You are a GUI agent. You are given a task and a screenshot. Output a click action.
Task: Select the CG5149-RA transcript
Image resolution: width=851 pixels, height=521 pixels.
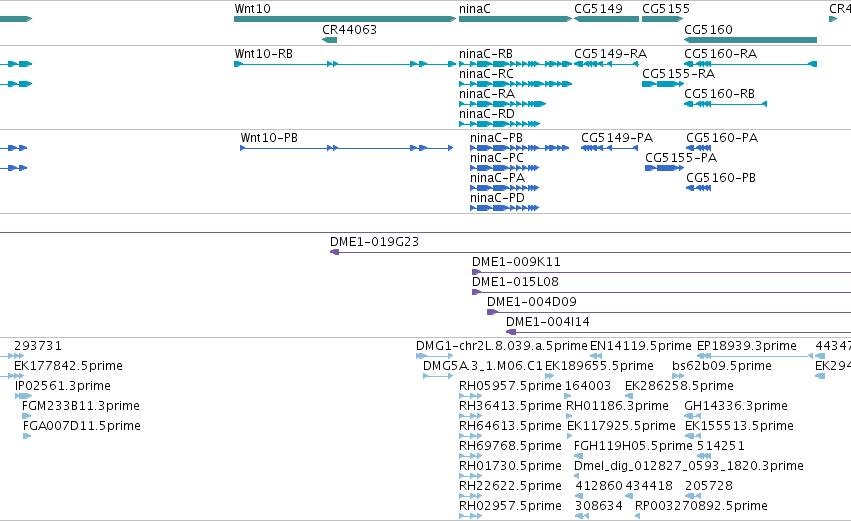[x=606, y=64]
